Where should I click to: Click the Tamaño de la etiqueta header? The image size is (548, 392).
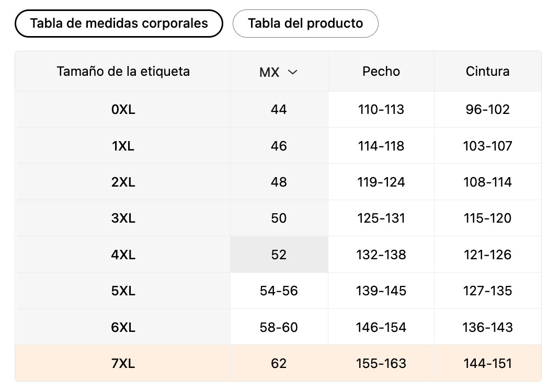tap(123, 72)
